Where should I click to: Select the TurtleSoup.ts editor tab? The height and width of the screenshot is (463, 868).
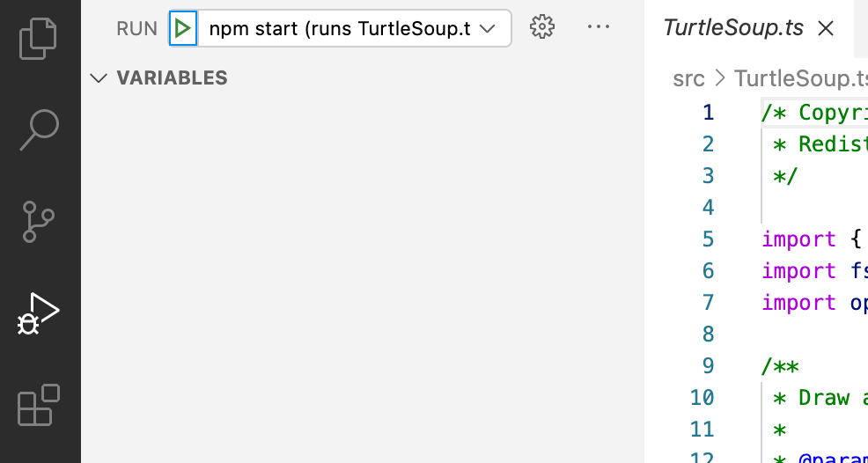click(732, 28)
